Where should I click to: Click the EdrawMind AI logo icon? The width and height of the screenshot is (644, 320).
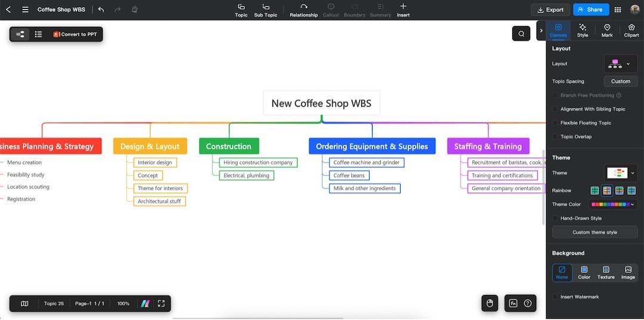pyautogui.click(x=145, y=303)
